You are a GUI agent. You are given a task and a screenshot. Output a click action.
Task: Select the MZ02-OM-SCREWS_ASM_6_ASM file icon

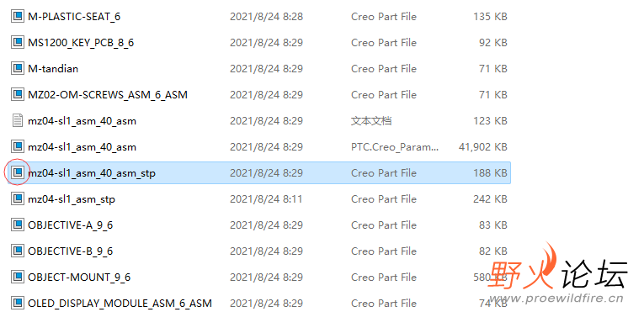point(17,95)
